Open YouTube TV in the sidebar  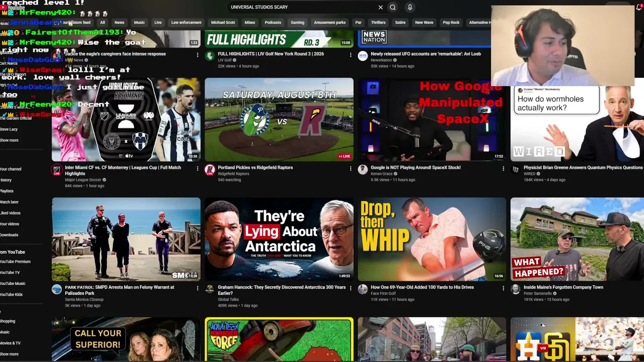pyautogui.click(x=10, y=273)
